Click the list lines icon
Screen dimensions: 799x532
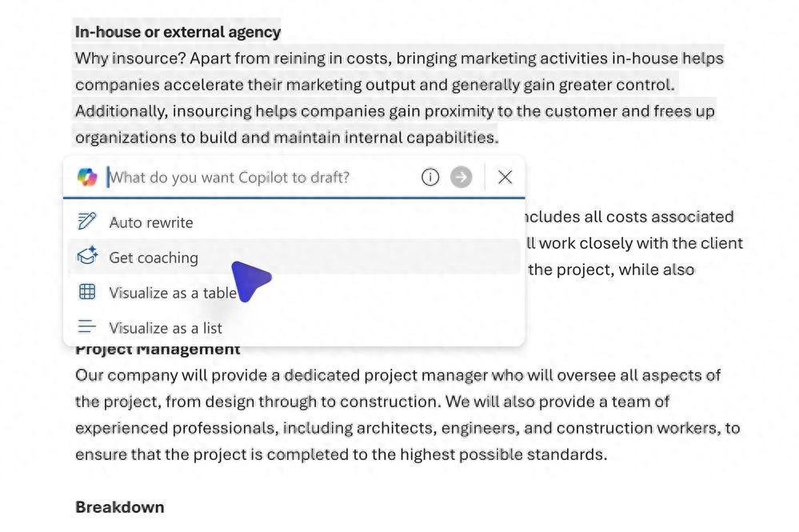pyautogui.click(x=87, y=327)
